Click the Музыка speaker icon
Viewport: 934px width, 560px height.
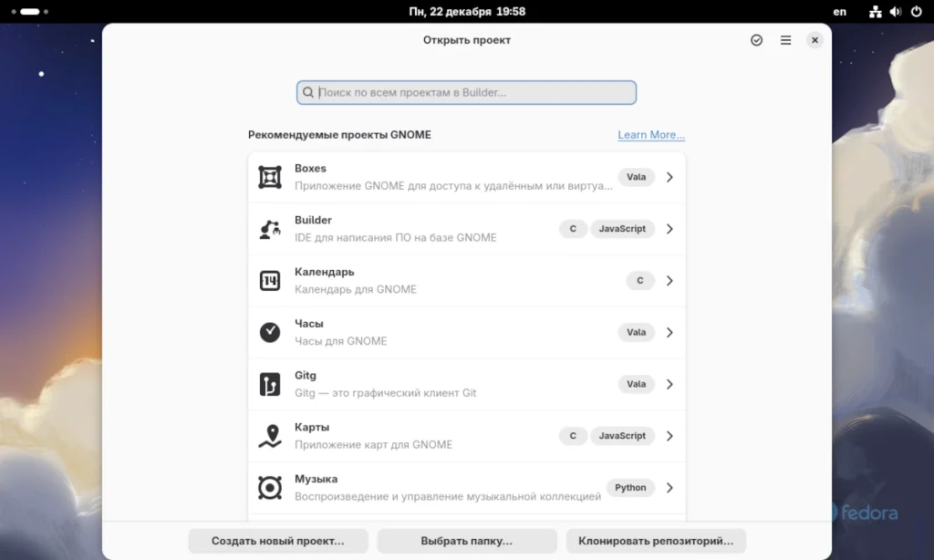point(270,488)
